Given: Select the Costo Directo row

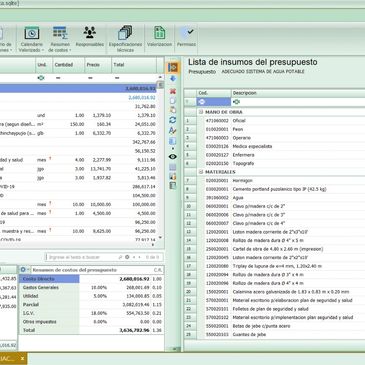Looking at the screenshot, I should pyautogui.click(x=91, y=279).
